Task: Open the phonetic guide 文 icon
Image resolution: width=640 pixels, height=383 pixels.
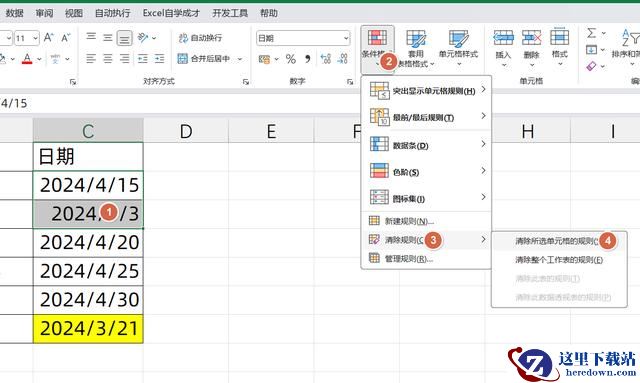Action: click(x=55, y=59)
